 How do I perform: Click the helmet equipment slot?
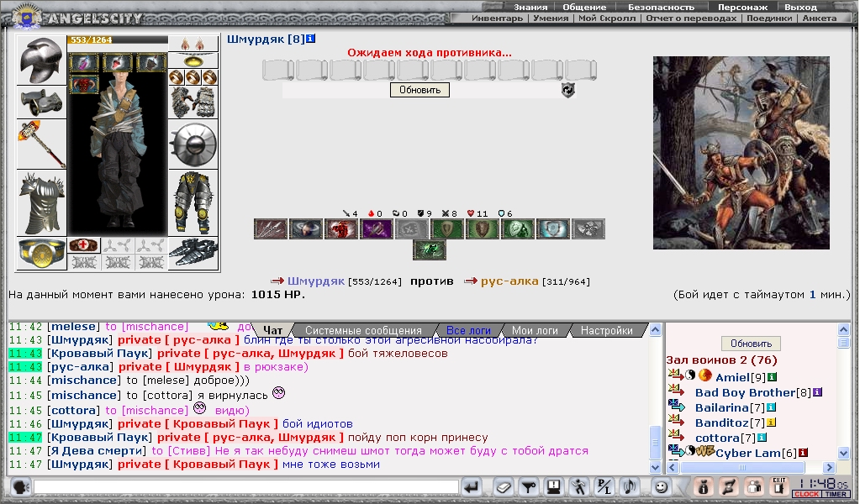(x=42, y=60)
